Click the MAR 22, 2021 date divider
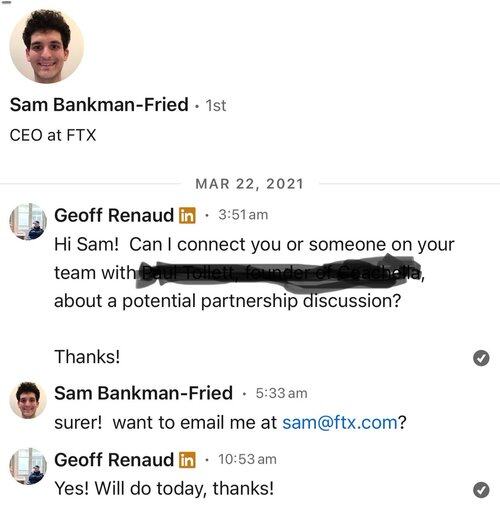Screen dimensions: 500x514 (x=250, y=184)
